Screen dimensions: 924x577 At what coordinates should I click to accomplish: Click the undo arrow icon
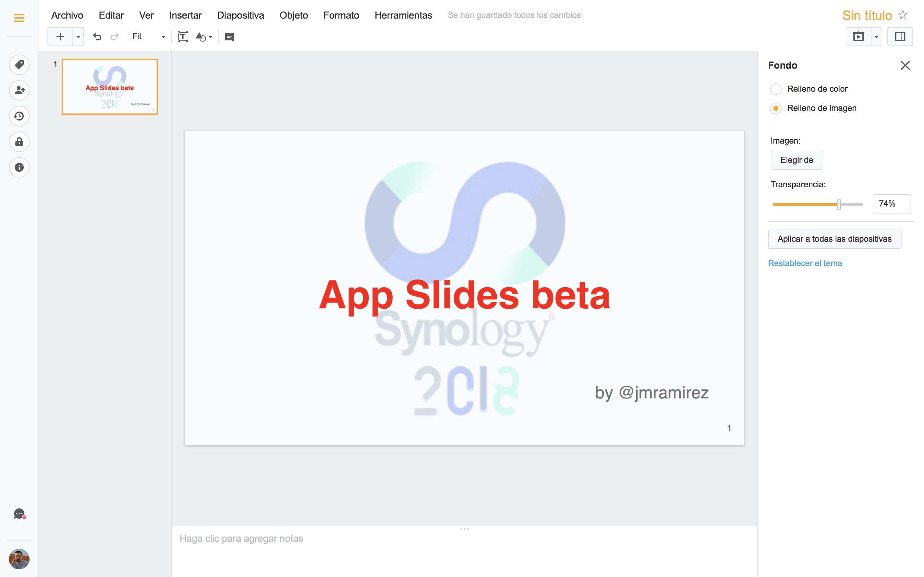(x=97, y=37)
